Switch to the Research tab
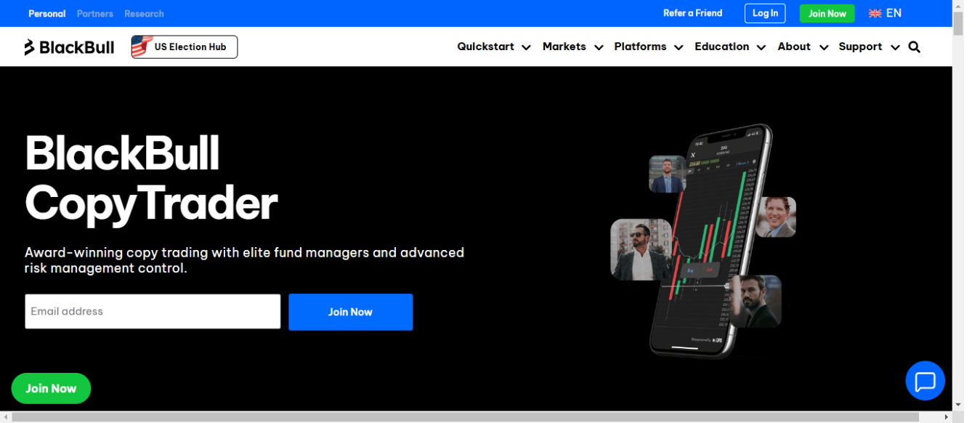Image resolution: width=980 pixels, height=423 pixels. (144, 13)
